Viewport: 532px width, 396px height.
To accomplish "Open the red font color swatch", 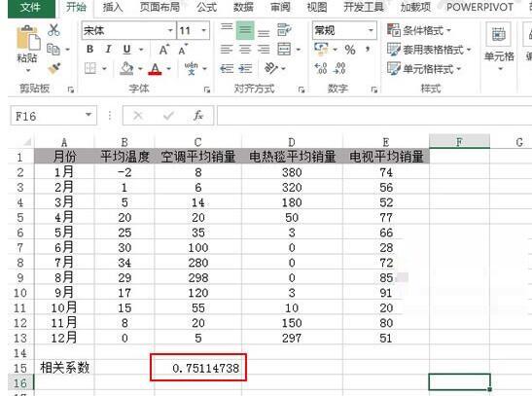I will point(155,69).
